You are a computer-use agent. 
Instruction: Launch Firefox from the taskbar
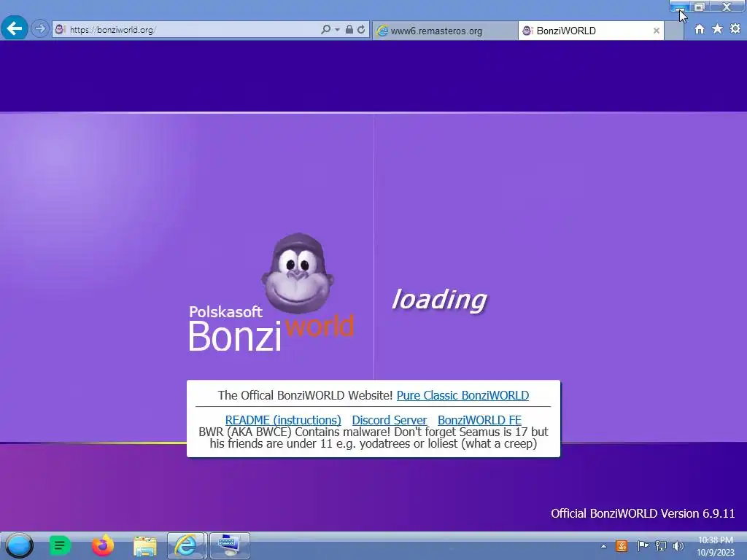[102, 545]
